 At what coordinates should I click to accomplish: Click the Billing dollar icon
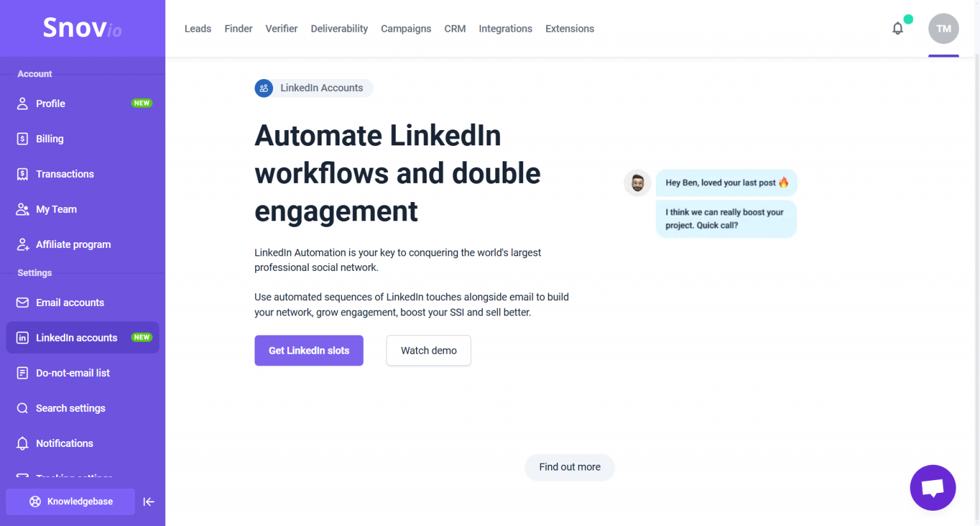pyautogui.click(x=22, y=139)
